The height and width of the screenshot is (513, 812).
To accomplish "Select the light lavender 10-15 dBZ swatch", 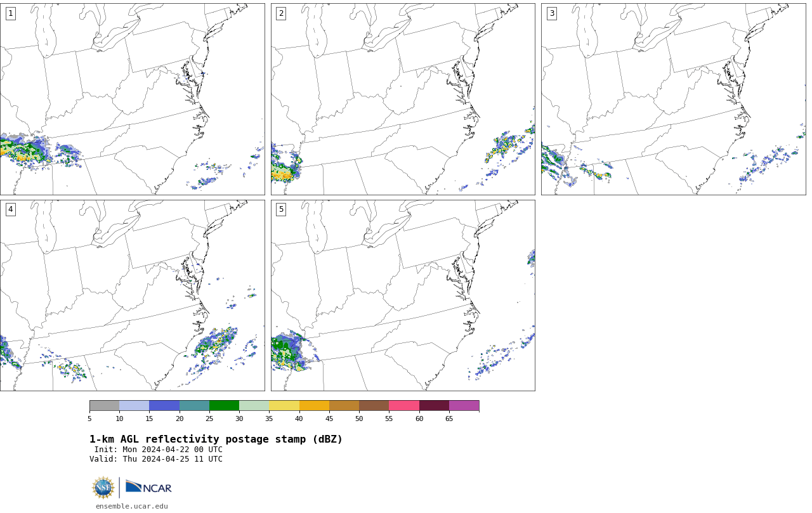I will [x=134, y=406].
